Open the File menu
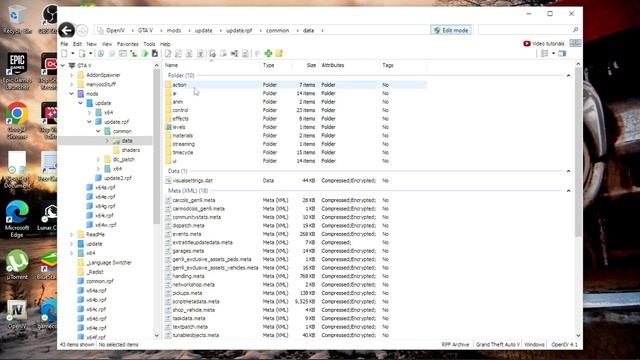Image resolution: width=640 pixels, height=360 pixels. click(64, 44)
